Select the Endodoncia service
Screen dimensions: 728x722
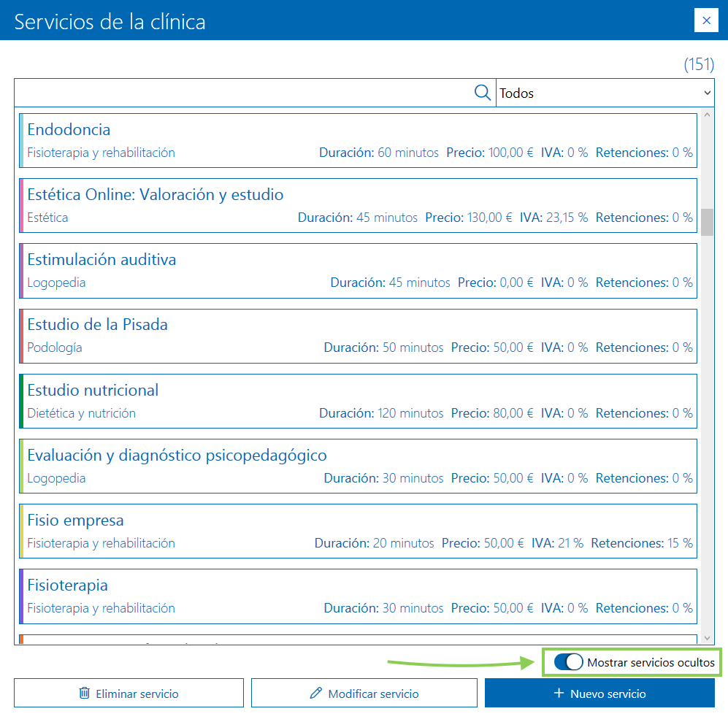pyautogui.click(x=358, y=140)
